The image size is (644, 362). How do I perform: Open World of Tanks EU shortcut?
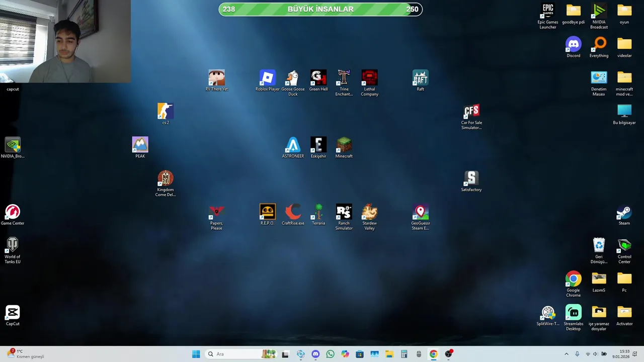13,250
